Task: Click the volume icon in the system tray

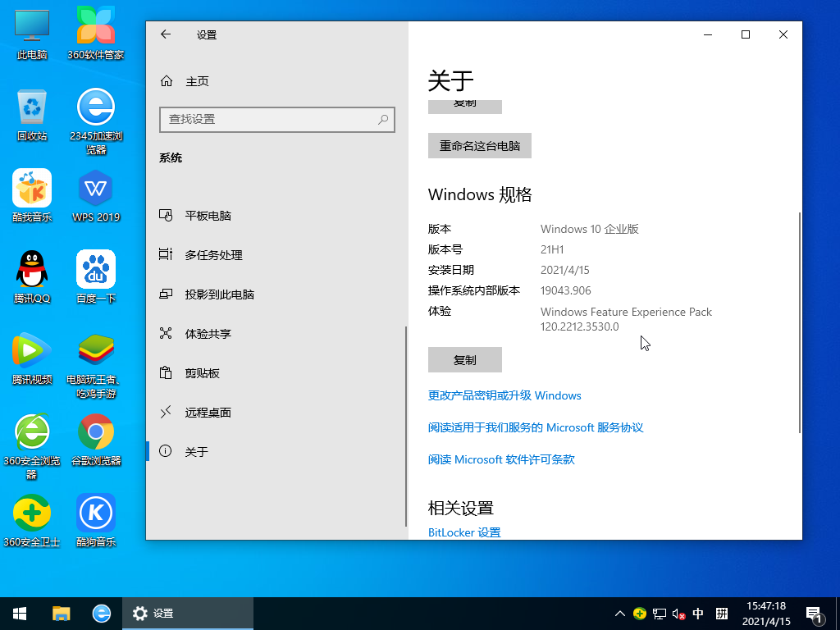Action: 676,613
